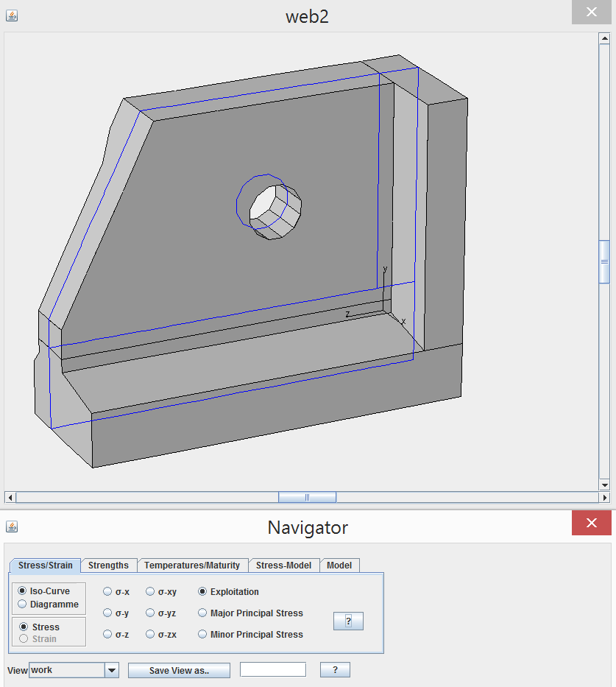Choose Major Principal Stress option
Viewport: 616px width, 687px height.
click(202, 613)
